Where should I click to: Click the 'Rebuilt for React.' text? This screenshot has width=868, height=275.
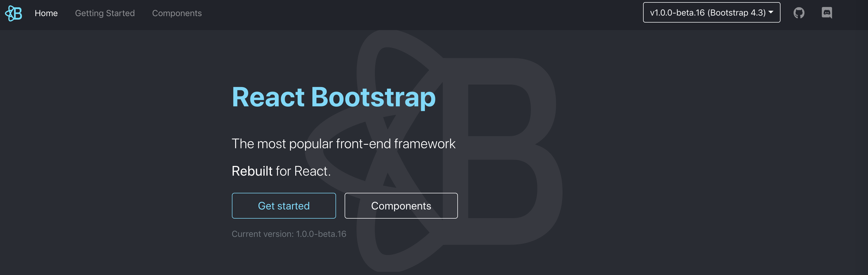tap(281, 171)
